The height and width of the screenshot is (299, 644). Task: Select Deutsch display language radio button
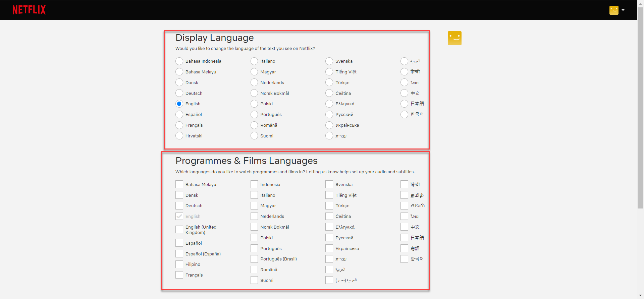(x=179, y=93)
